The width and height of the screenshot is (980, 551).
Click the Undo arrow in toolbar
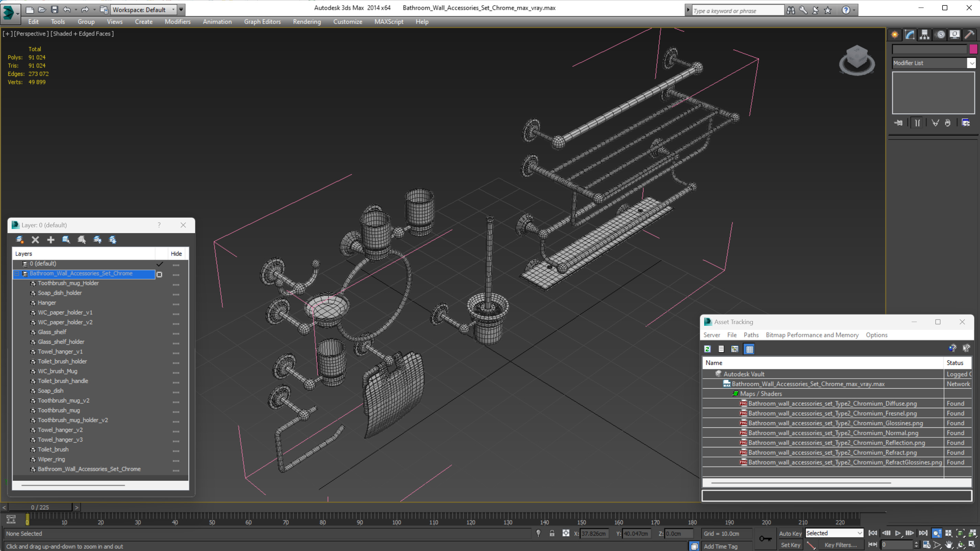[x=67, y=10]
